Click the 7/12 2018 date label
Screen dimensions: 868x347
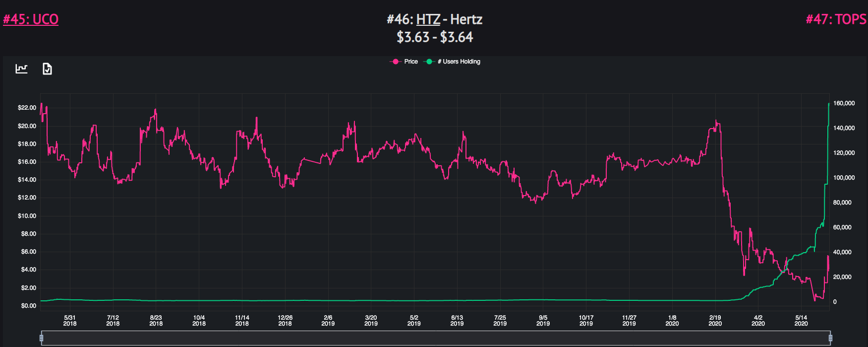click(x=113, y=321)
